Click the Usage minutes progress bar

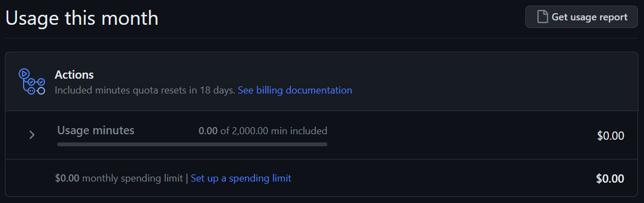click(x=192, y=144)
